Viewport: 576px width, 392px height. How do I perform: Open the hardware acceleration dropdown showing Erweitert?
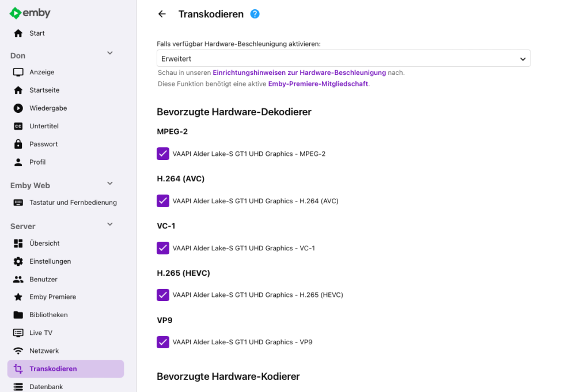click(x=343, y=58)
